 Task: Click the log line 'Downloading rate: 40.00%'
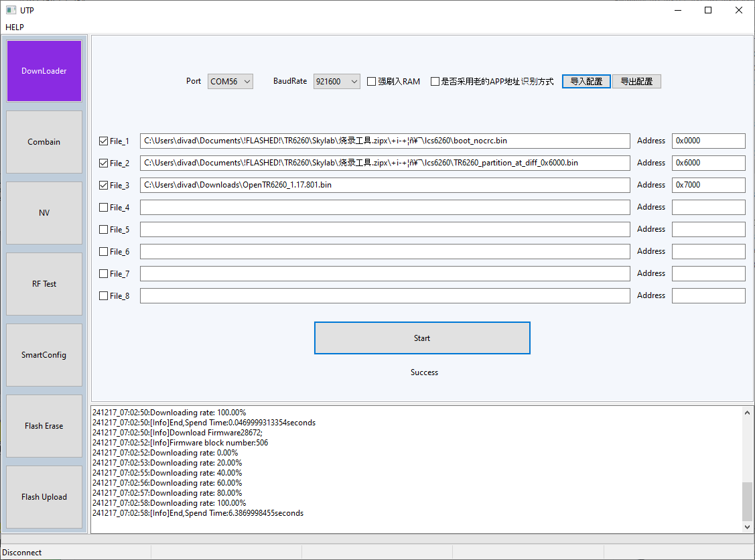[x=167, y=474]
